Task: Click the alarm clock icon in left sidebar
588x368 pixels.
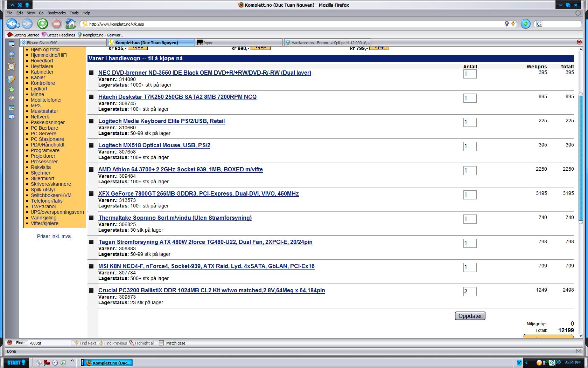Action: pyautogui.click(x=12, y=66)
